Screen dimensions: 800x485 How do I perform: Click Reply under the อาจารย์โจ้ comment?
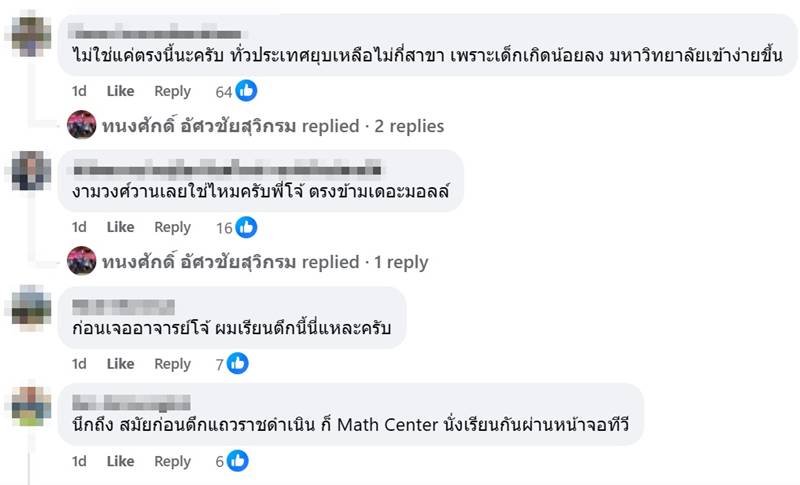point(172,364)
